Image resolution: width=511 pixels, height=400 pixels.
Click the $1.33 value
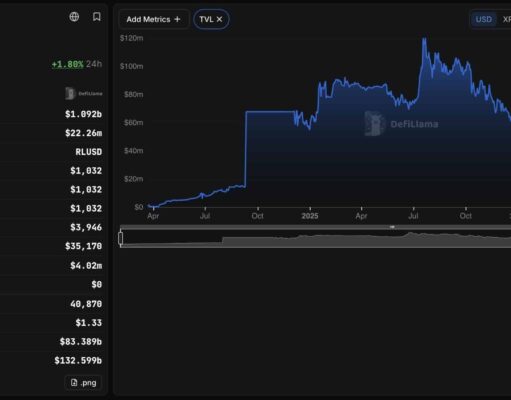[89, 323]
